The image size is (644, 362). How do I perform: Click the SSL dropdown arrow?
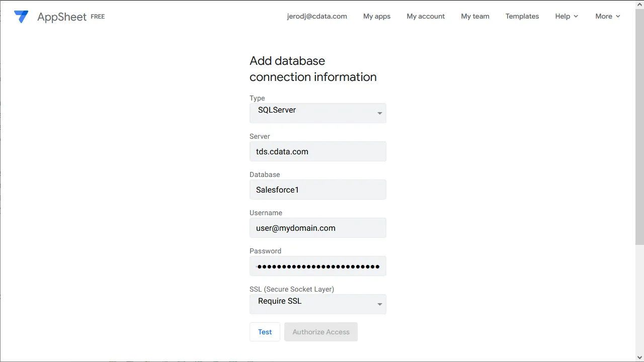380,304
